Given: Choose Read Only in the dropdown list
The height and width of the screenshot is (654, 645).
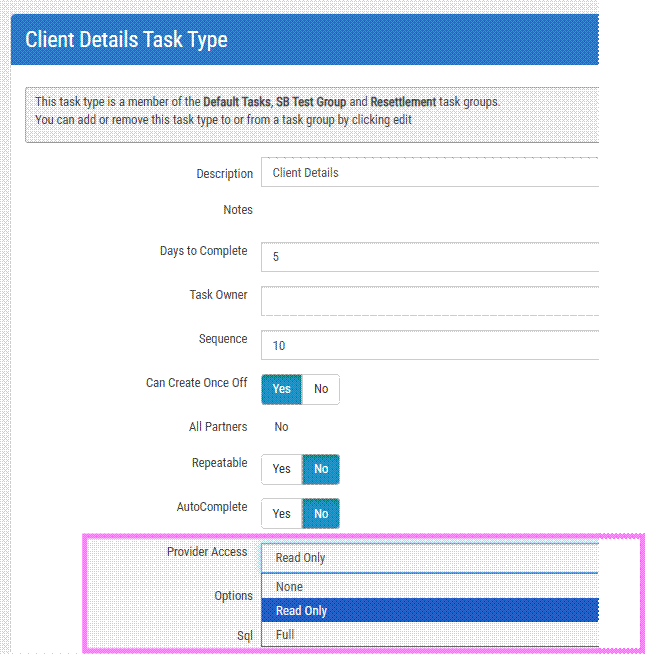Looking at the screenshot, I should click(430, 610).
